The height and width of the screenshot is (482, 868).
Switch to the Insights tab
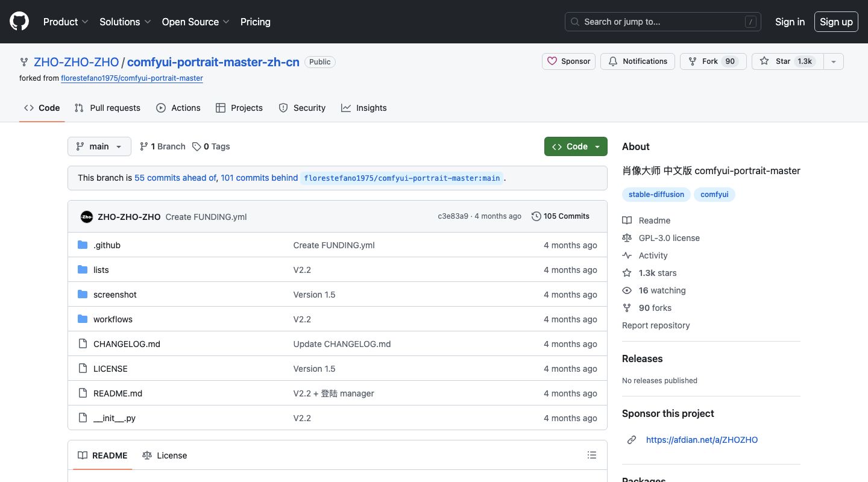364,108
